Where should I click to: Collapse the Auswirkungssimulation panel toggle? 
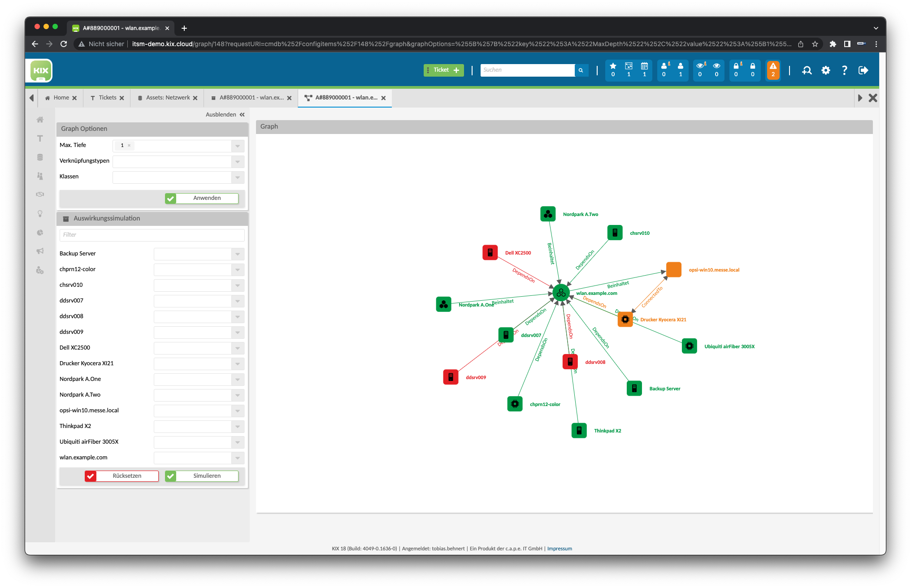point(66,219)
